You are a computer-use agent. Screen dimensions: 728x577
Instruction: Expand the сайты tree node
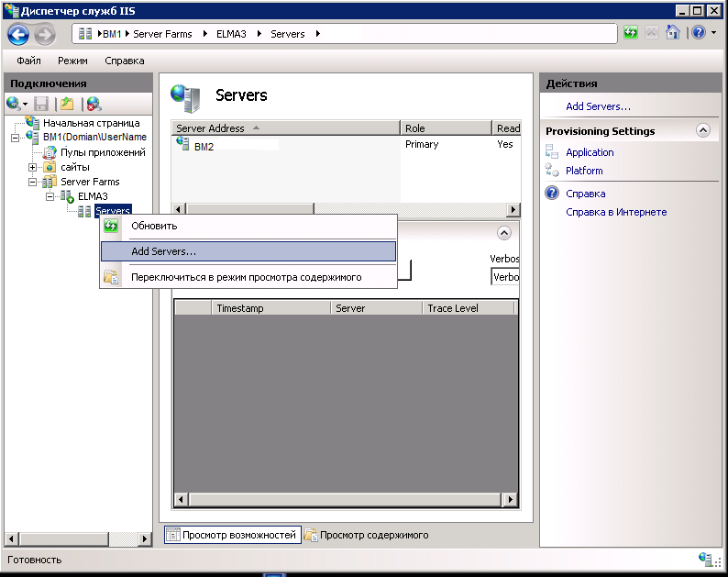point(33,167)
